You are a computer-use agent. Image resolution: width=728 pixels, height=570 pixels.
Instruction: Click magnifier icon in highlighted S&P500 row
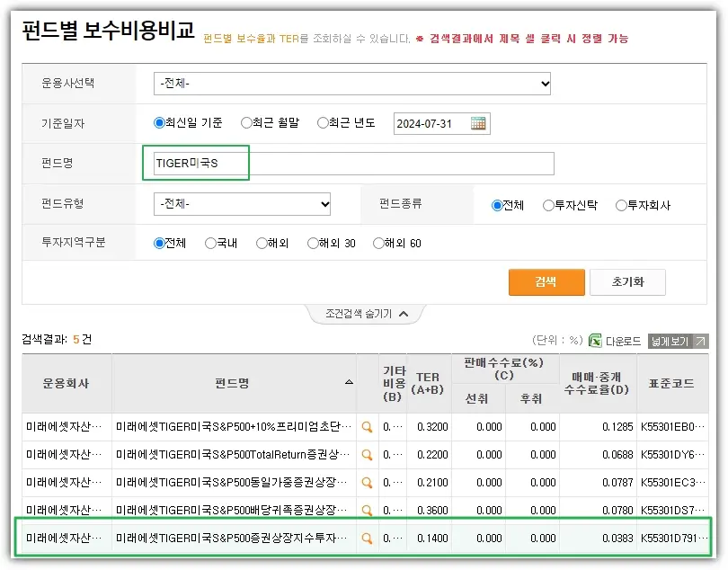click(367, 539)
